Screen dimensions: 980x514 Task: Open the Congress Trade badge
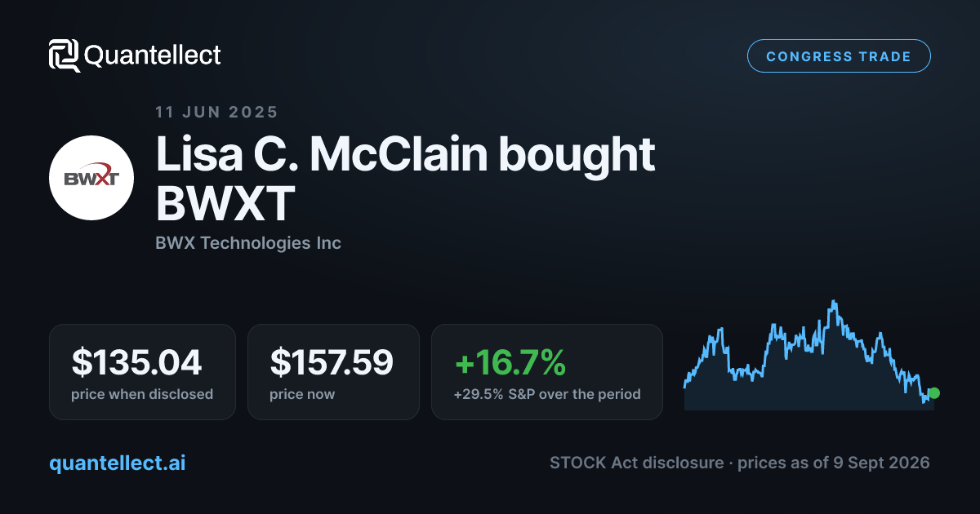[x=839, y=56]
